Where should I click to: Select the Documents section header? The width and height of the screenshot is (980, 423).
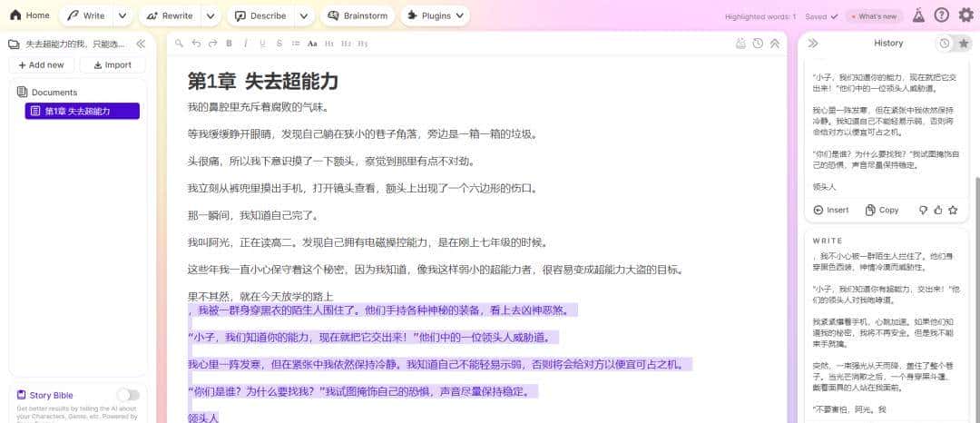tap(47, 92)
